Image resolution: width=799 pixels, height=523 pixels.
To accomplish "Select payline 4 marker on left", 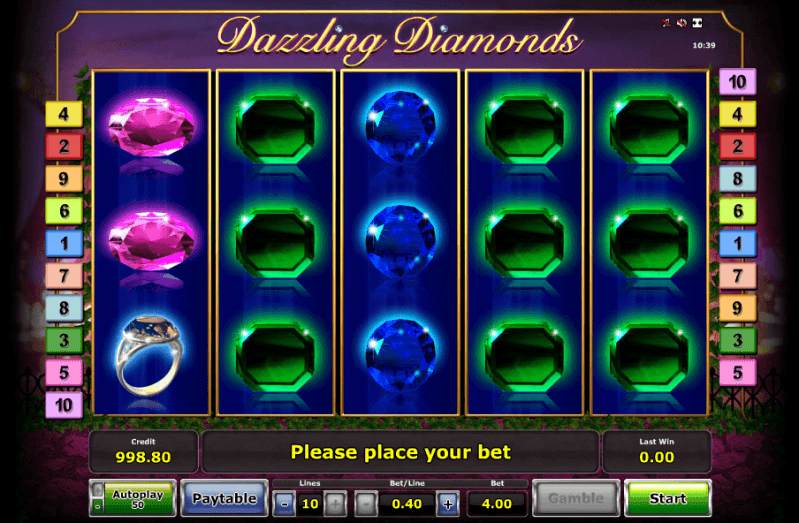I will point(64,114).
